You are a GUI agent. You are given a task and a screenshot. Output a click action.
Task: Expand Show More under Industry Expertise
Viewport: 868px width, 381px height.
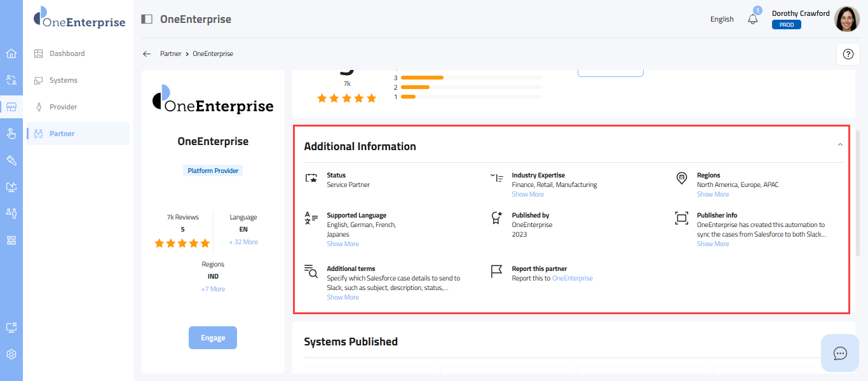coord(528,195)
